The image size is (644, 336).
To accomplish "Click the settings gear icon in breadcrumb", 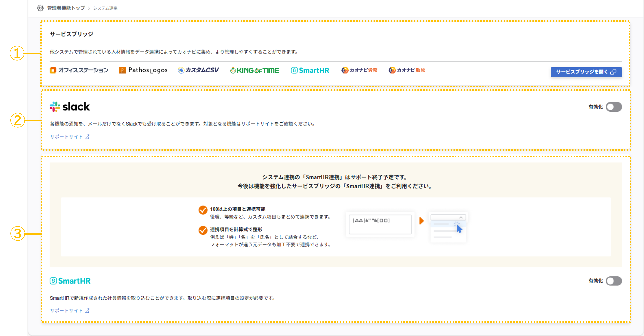I will tap(40, 8).
